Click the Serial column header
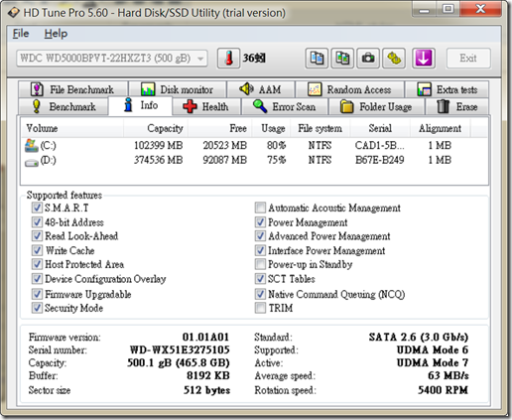 [380, 128]
